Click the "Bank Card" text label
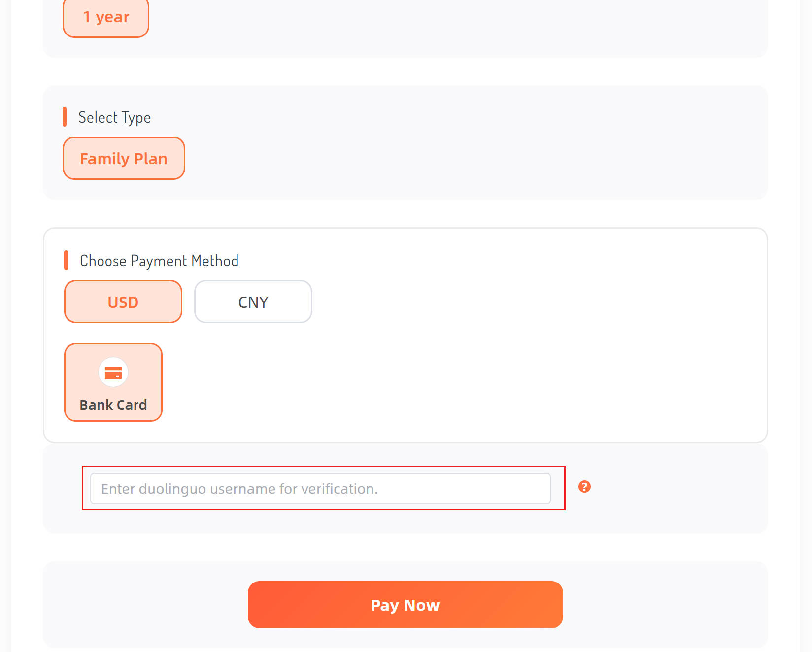The image size is (812, 652). pyautogui.click(x=113, y=405)
